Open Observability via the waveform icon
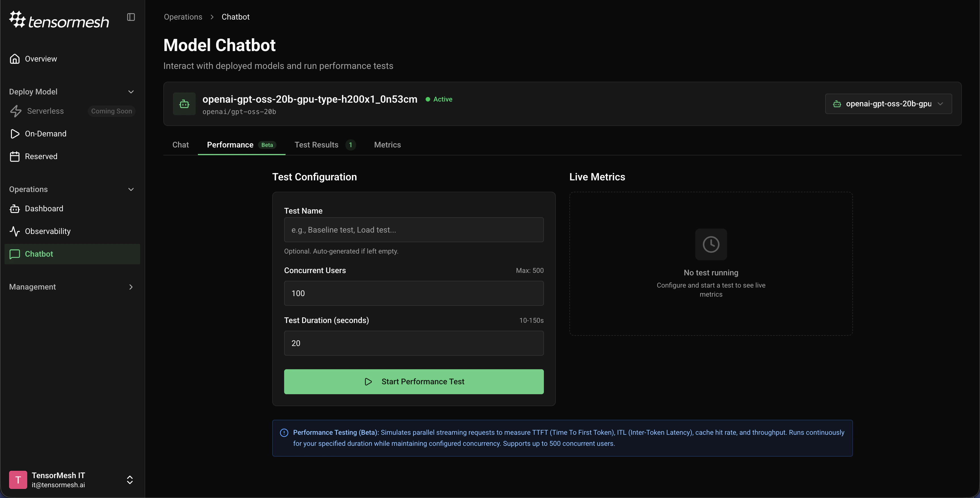Screen dimensions: 980x498 [x=15, y=231]
